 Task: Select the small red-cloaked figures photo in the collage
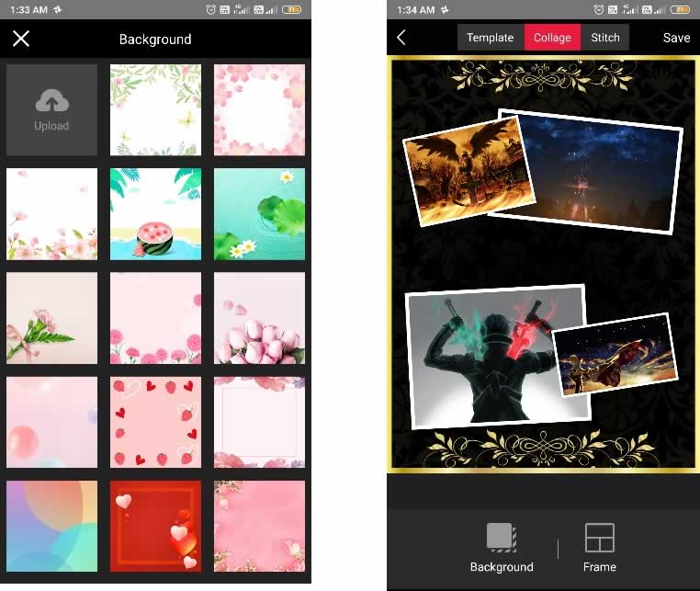click(x=616, y=355)
